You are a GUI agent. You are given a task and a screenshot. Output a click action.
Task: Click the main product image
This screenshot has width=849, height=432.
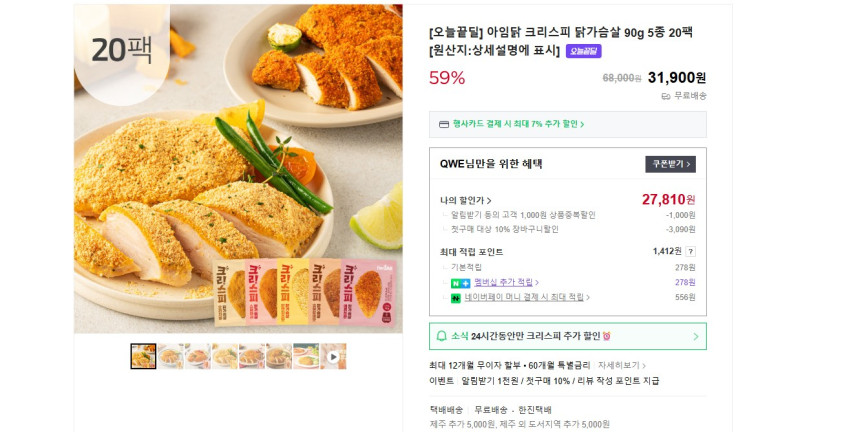click(x=238, y=169)
